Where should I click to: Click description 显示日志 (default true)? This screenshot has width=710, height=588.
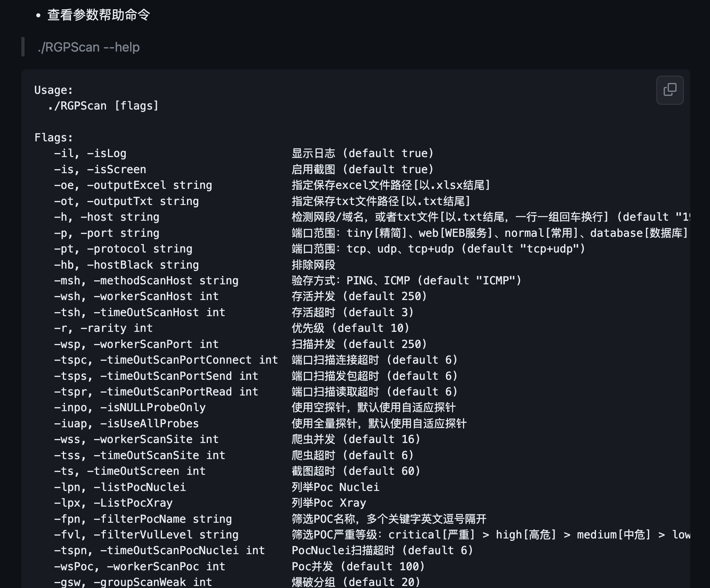coord(363,153)
